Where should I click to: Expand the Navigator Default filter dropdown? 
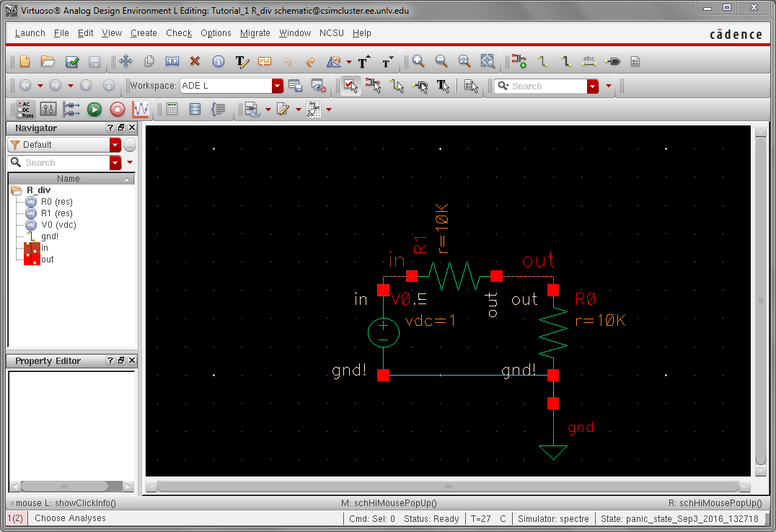115,145
